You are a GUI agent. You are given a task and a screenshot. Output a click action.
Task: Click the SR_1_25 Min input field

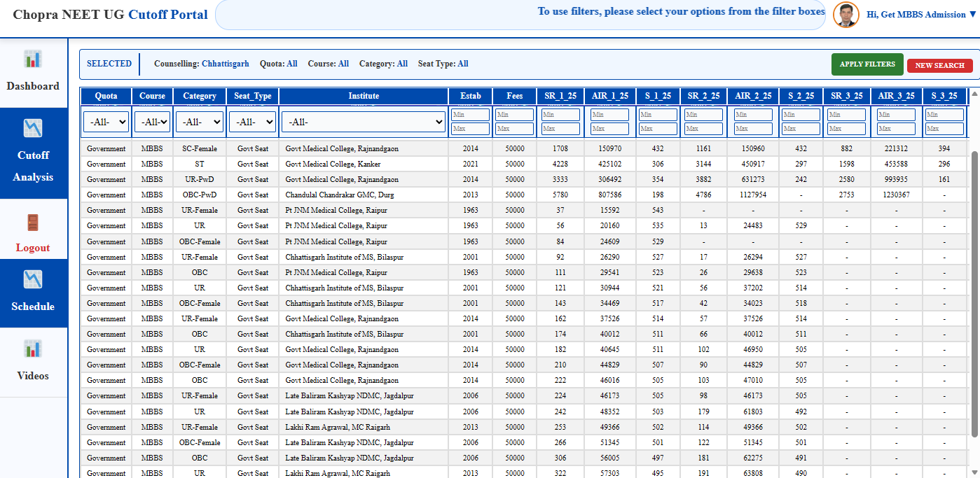tap(560, 115)
